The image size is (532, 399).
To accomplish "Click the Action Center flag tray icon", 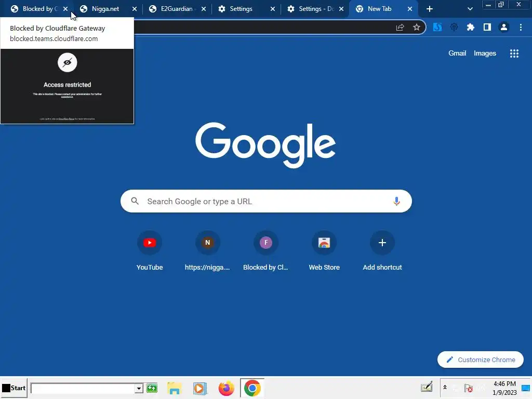I will (x=468, y=388).
